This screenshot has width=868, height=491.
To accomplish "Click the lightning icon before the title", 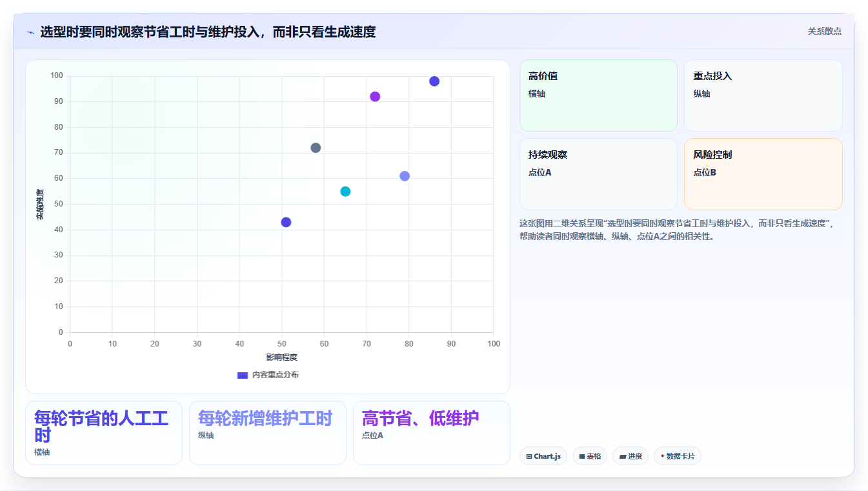I will coord(30,32).
